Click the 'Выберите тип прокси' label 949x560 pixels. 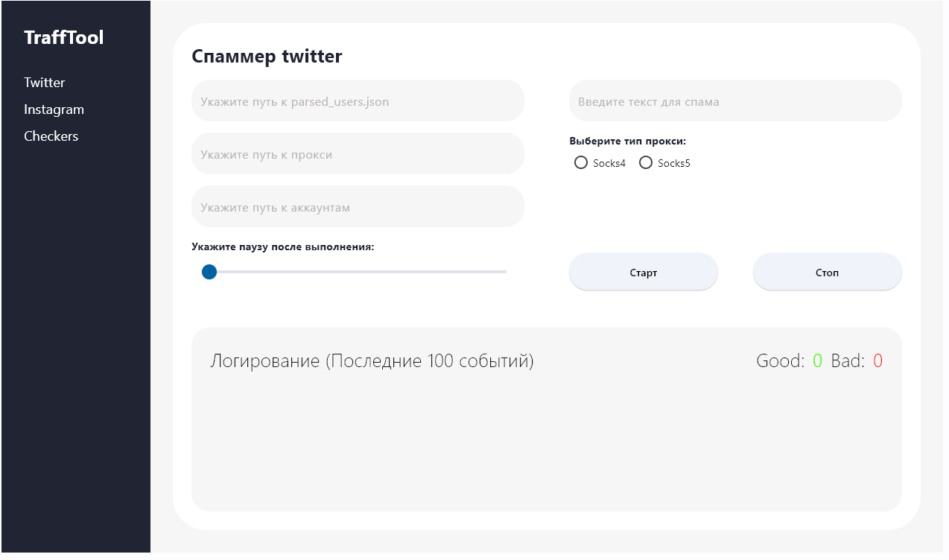[627, 141]
